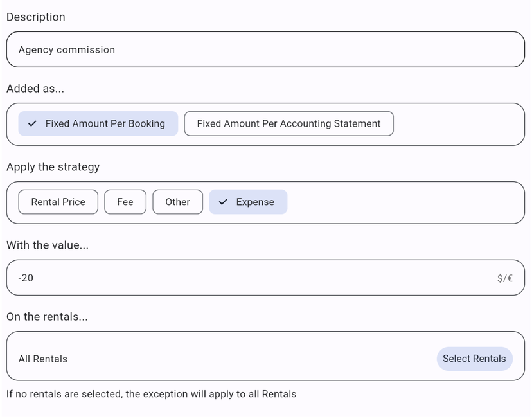Click the "With the value..." label
This screenshot has height=419, width=532.
pyautogui.click(x=48, y=245)
